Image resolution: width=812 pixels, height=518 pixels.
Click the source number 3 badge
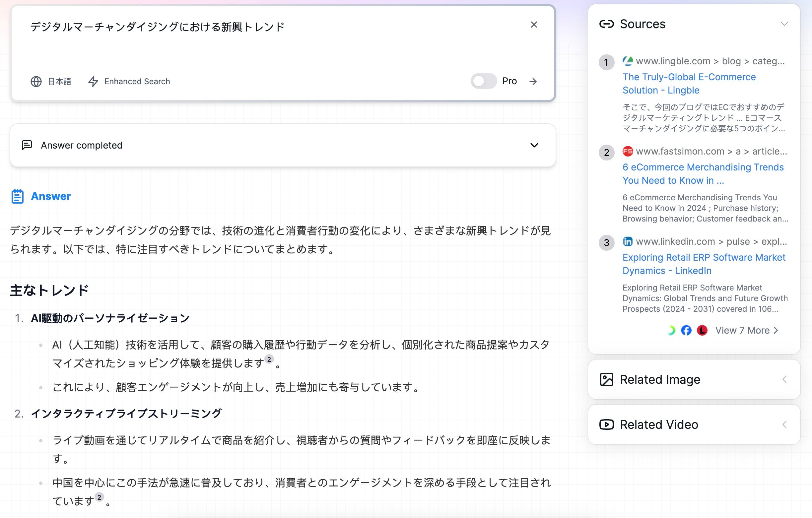pos(606,243)
